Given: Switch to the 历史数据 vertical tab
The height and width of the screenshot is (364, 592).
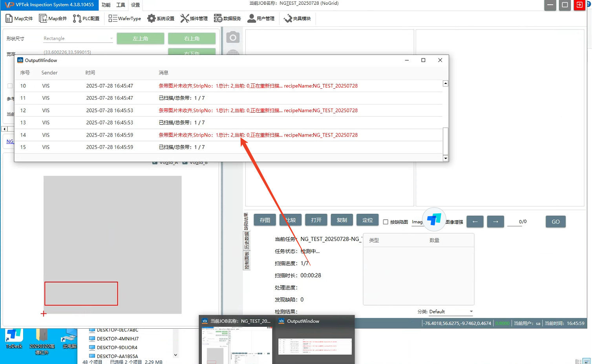Looking at the screenshot, I should [247, 241].
